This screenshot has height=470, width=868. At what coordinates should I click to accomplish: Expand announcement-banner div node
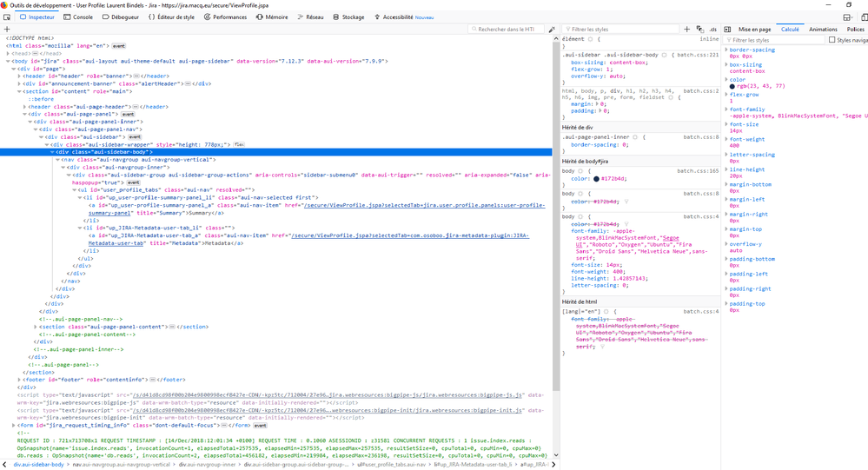click(x=19, y=84)
